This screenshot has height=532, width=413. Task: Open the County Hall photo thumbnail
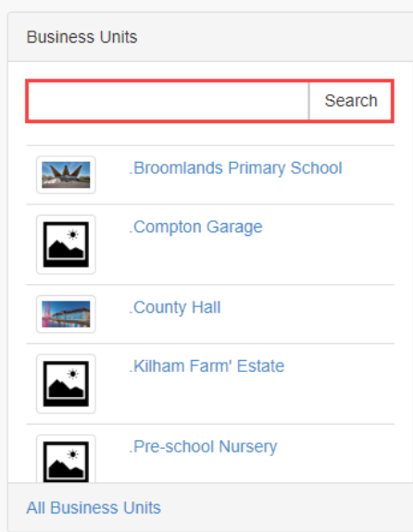pos(66,315)
